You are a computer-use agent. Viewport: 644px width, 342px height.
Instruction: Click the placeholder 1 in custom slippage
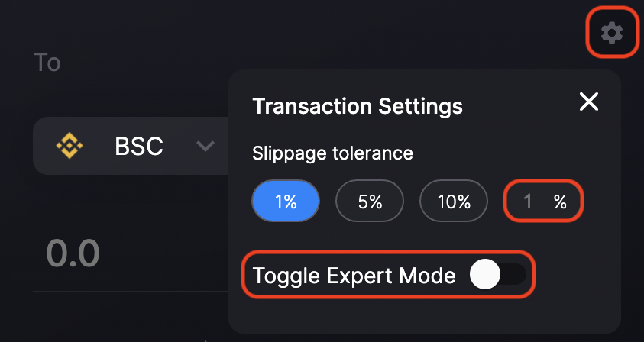tap(528, 202)
